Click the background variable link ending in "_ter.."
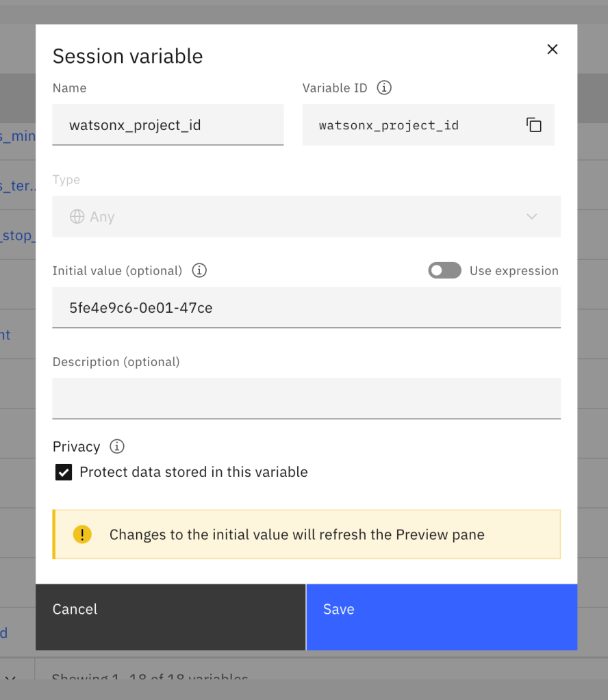This screenshot has height=700, width=608. [x=18, y=185]
